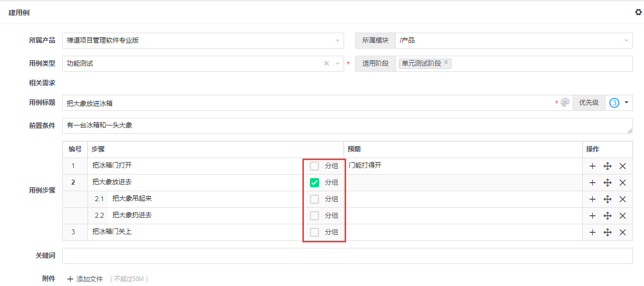644x286 pixels.
Task: Open the 所属产品 dropdown
Action: tap(203, 41)
